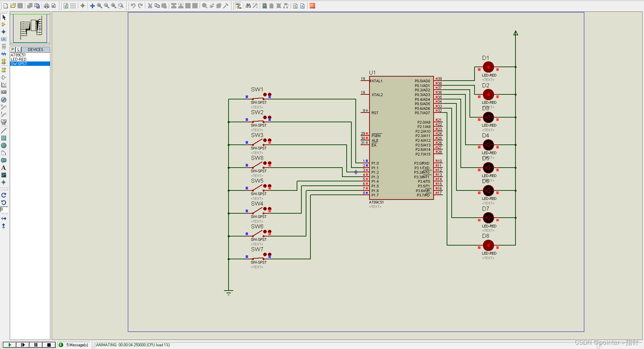Viewport: 644px width, 349px height.
Task: Open search and tag binoculars tool
Action: click(x=248, y=6)
